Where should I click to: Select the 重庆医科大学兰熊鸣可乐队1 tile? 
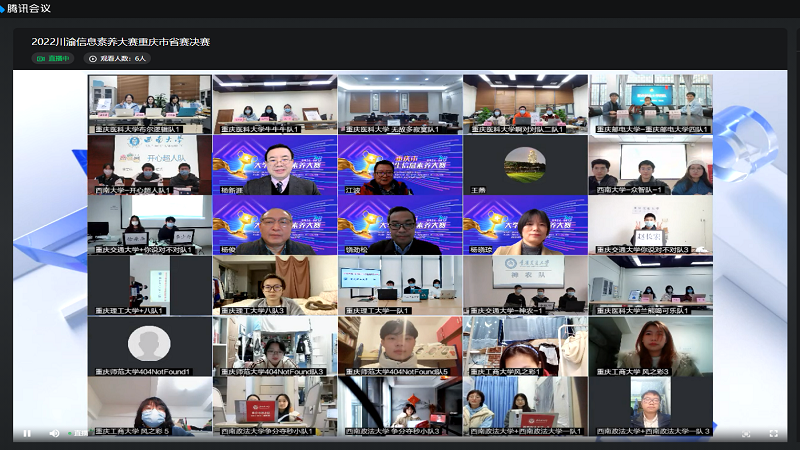coord(651,286)
